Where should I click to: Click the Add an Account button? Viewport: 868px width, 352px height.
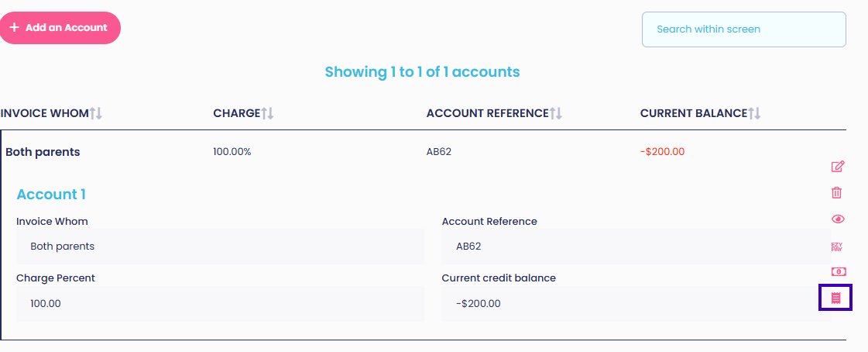(60, 28)
